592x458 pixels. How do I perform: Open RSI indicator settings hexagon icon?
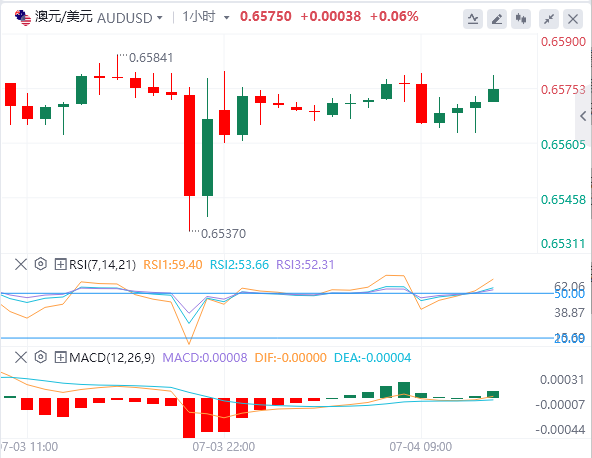(x=40, y=264)
